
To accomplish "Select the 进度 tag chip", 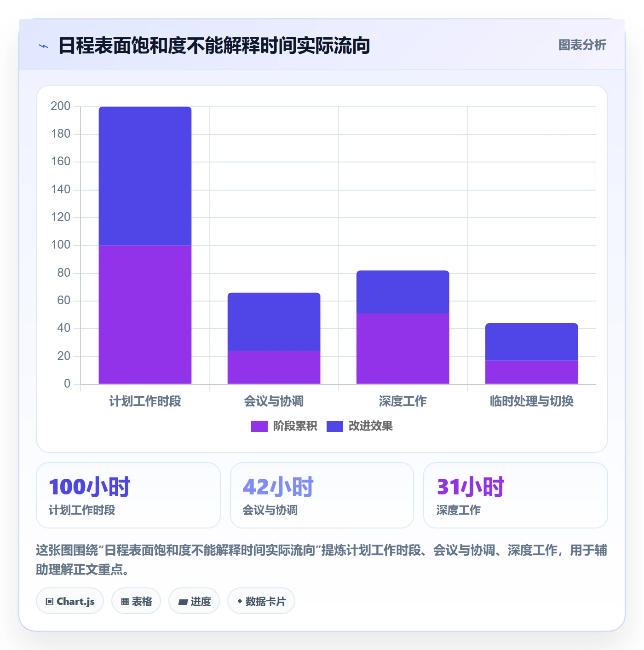I will click(194, 601).
